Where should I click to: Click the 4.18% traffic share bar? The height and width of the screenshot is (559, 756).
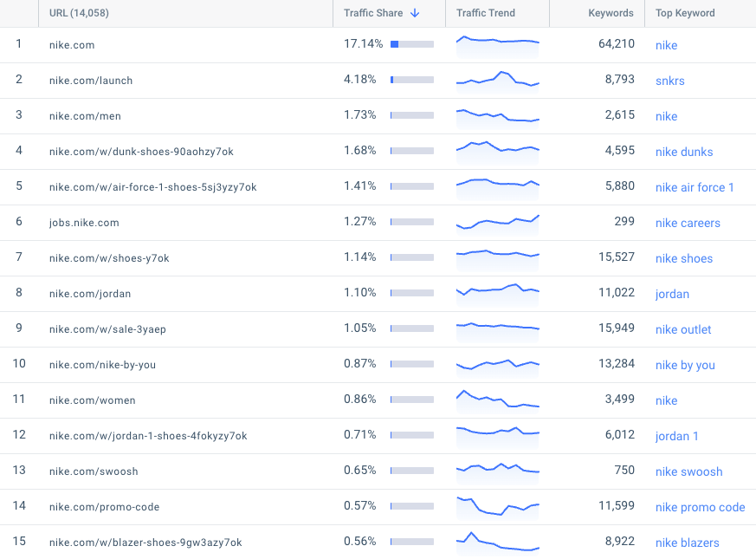pos(412,80)
